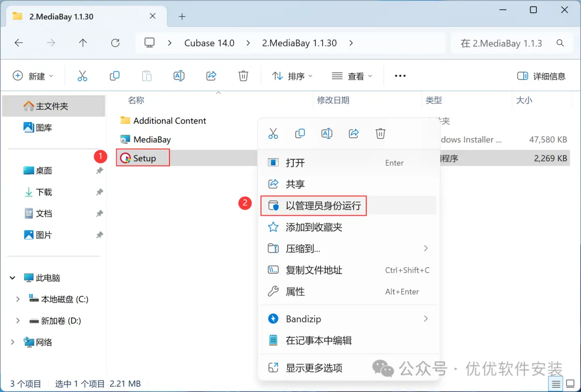This screenshot has height=392, width=581.
Task: Select the Additional Content folder
Action: coord(164,120)
